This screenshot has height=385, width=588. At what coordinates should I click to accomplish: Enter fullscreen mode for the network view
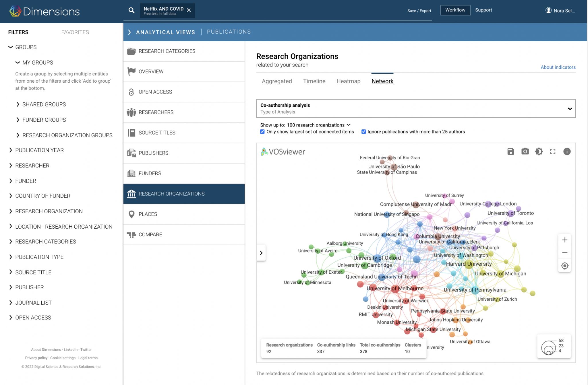click(553, 151)
